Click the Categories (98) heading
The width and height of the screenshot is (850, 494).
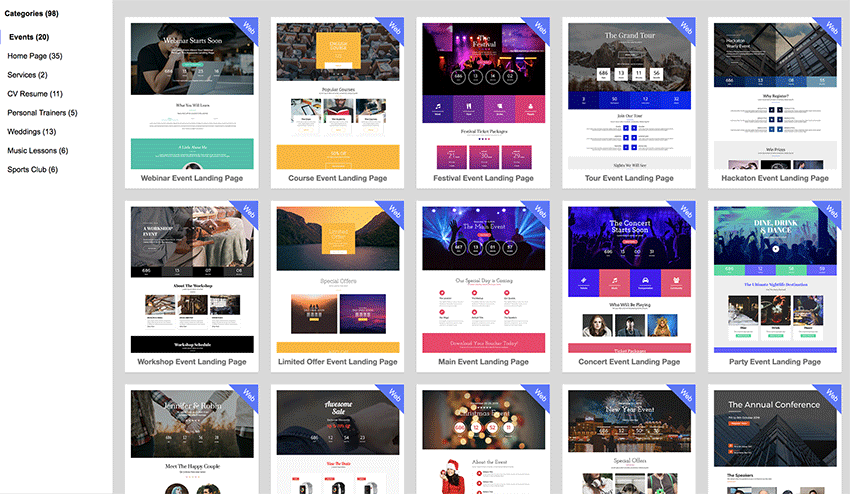click(31, 14)
